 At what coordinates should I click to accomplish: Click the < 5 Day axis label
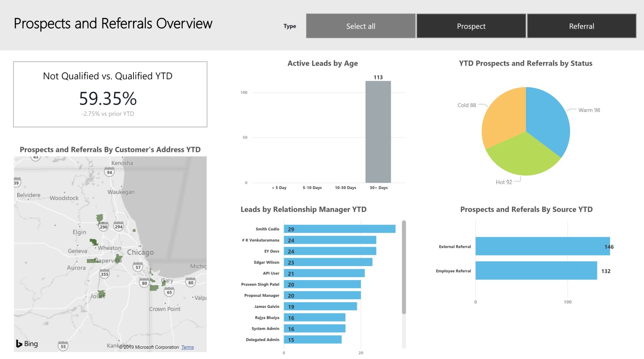(279, 188)
